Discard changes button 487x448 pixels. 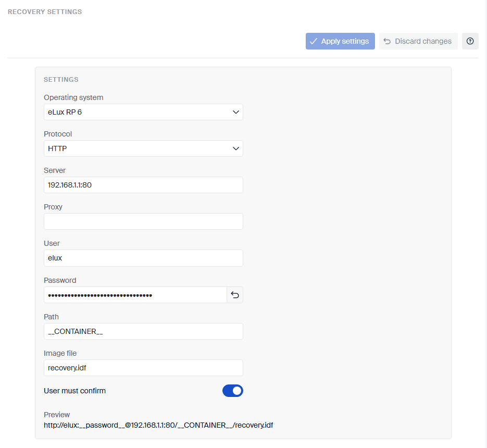pyautogui.click(x=418, y=41)
